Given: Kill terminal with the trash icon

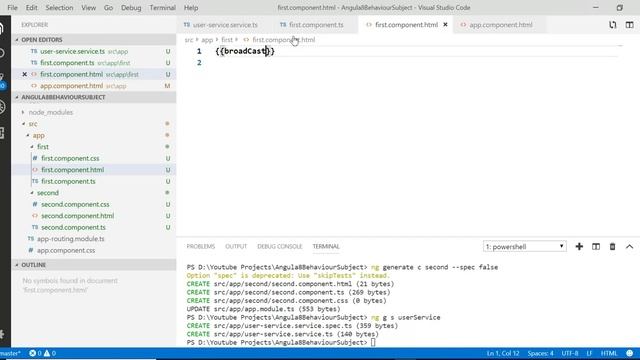Looking at the screenshot, I should point(612,247).
